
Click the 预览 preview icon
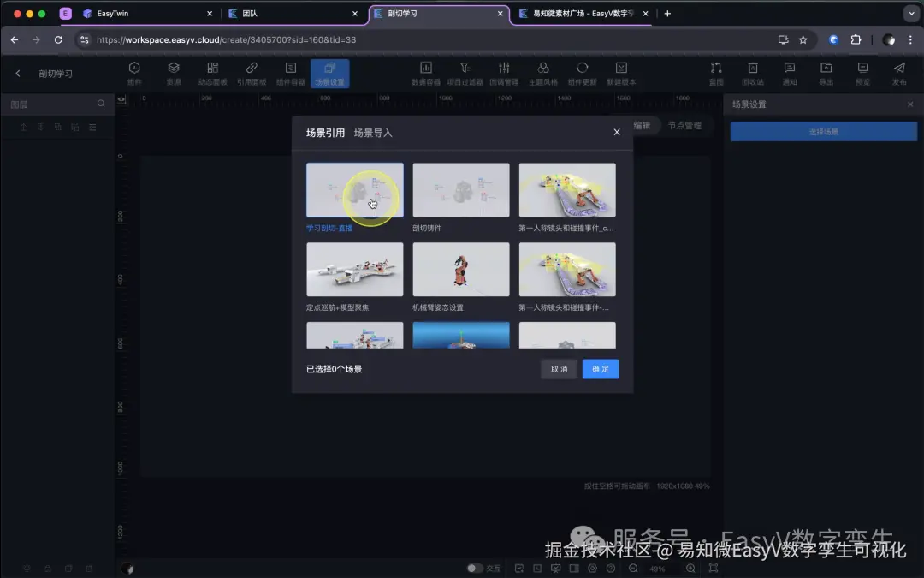click(x=862, y=73)
